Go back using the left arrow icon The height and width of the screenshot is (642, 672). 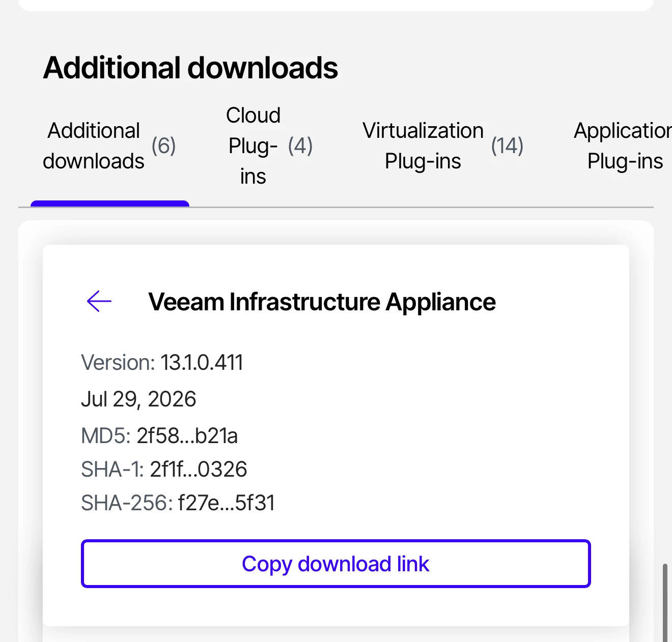pos(99,301)
